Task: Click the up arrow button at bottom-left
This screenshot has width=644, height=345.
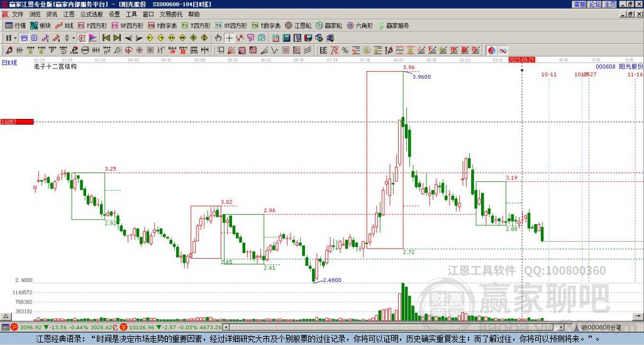Action: point(5,316)
